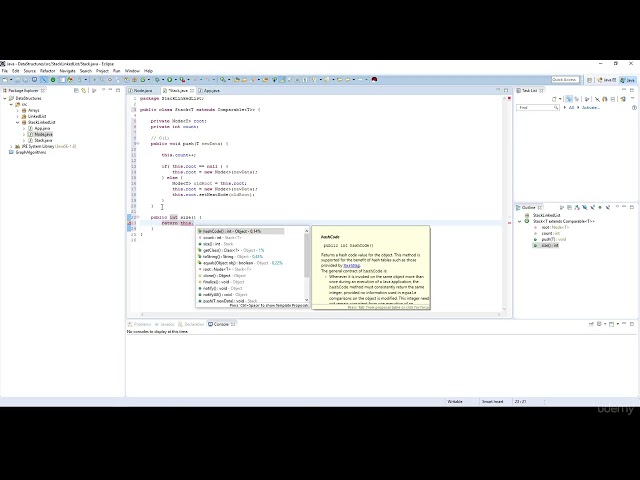Image resolution: width=640 pixels, height=480 pixels.
Task: Select push(T) in the Outline
Action: [x=550, y=240]
